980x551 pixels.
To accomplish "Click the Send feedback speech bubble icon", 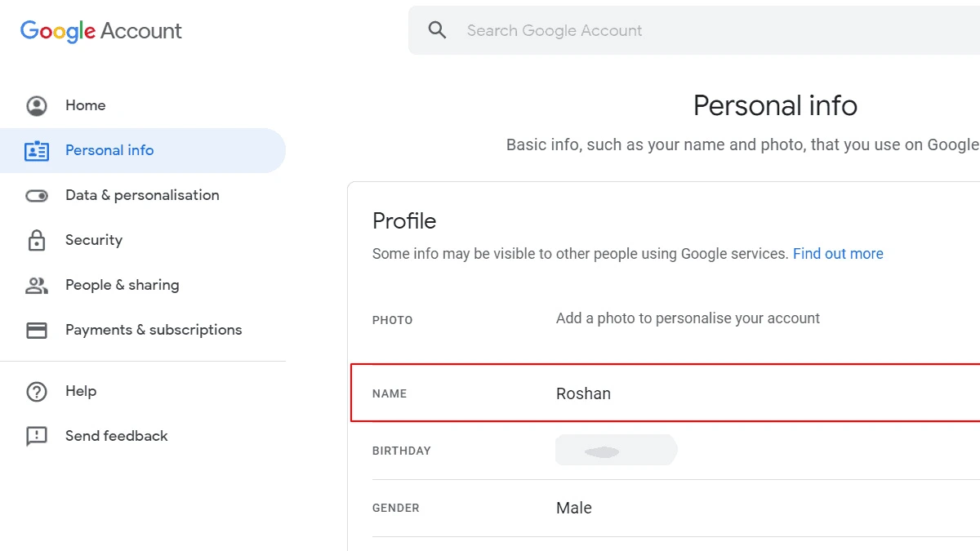I will pyautogui.click(x=37, y=437).
